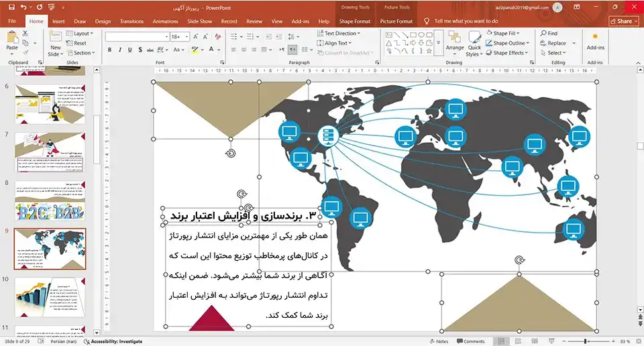Click Find in the Editing group
This screenshot has height=346, width=644.
tap(549, 34)
